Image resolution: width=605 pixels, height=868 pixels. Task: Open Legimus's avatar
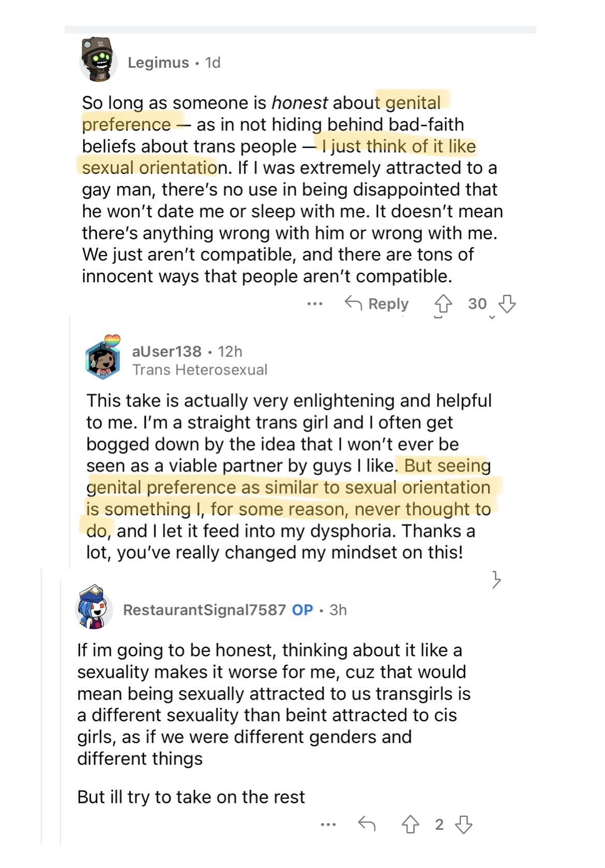[x=98, y=60]
